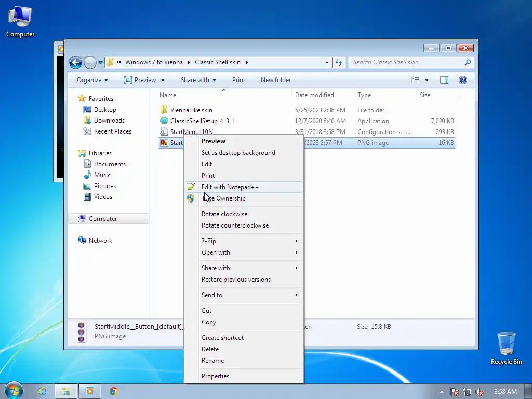
Task: Open the Computer desktop icon
Action: coord(20,22)
